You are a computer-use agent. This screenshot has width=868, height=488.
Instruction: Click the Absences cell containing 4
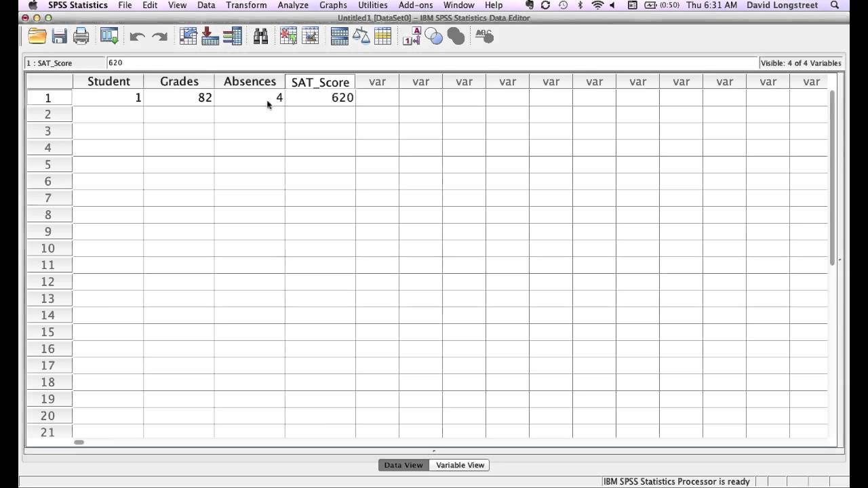pyautogui.click(x=250, y=98)
